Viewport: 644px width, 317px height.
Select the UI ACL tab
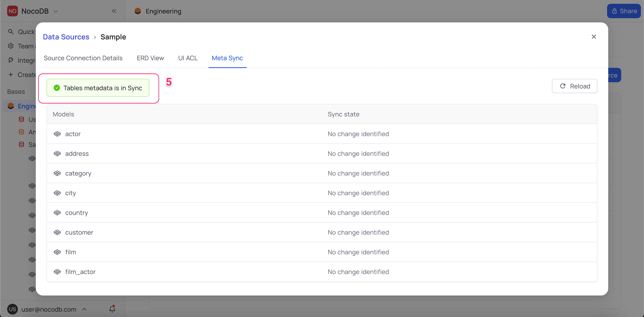tap(188, 58)
